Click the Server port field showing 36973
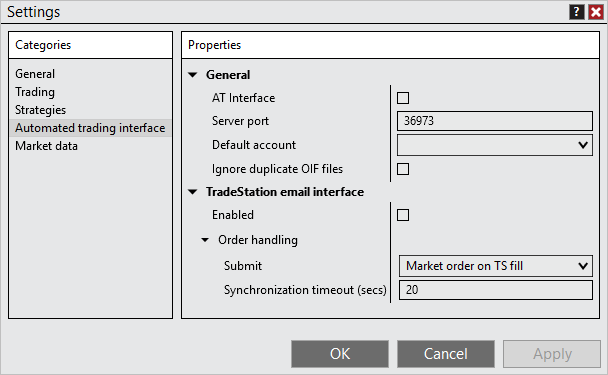 (x=495, y=121)
